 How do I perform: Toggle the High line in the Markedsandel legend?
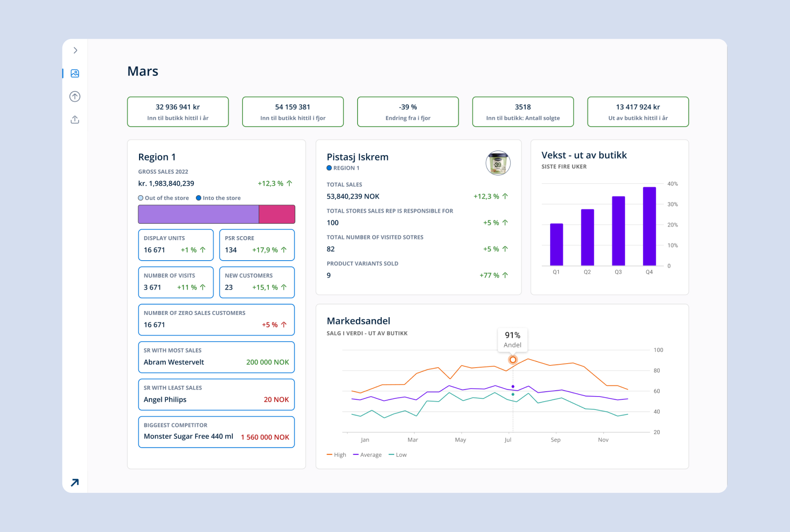337,454
